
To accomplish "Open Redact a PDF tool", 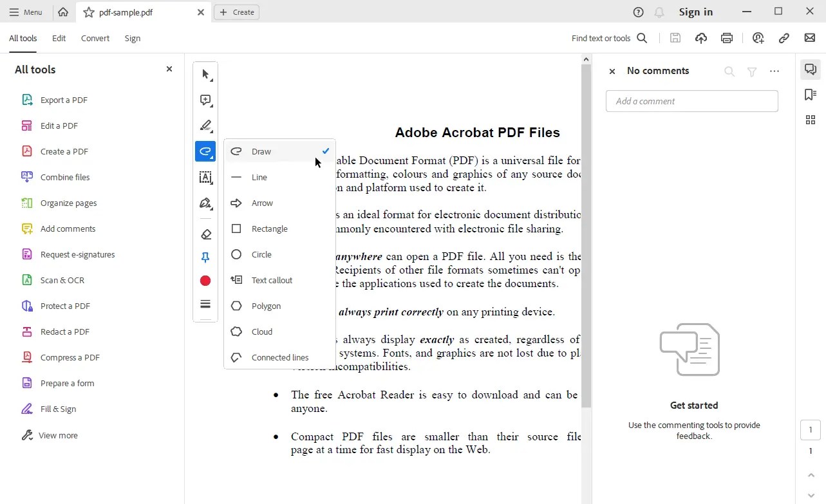I will coord(55,331).
